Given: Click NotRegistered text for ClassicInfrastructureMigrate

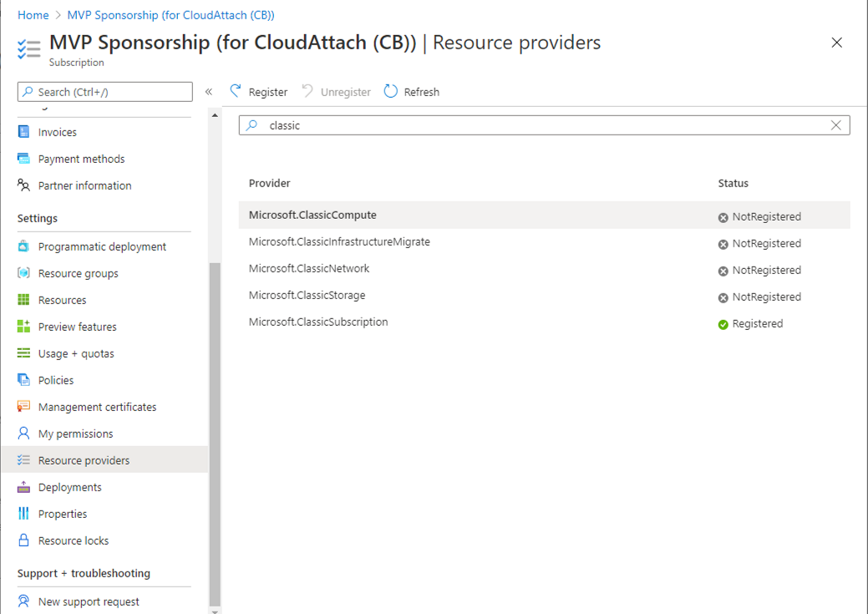Looking at the screenshot, I should [x=767, y=244].
